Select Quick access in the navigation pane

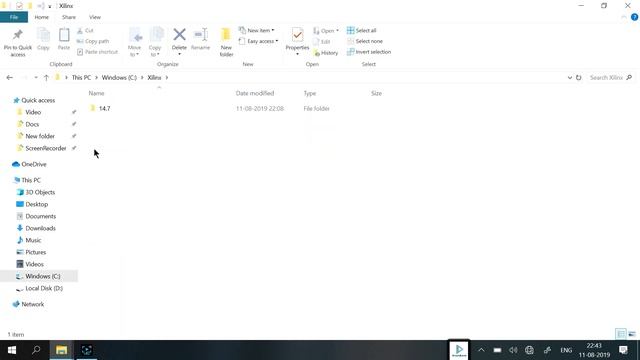tap(38, 100)
